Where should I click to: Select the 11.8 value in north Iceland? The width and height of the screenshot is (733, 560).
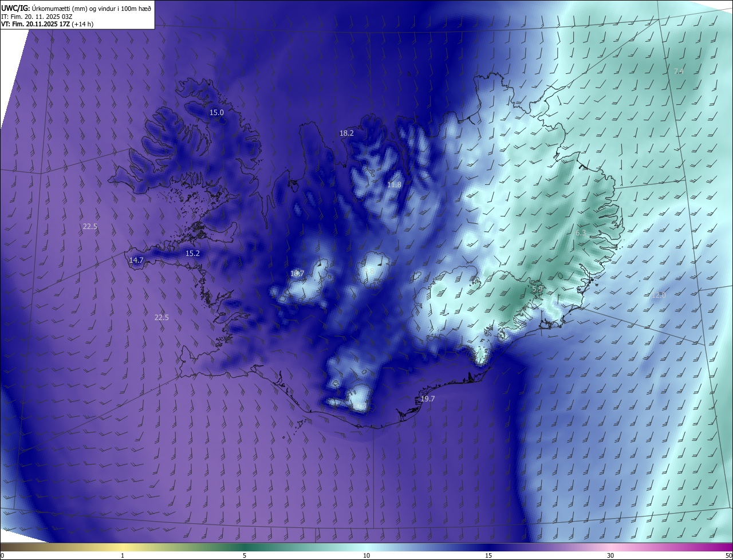click(394, 184)
